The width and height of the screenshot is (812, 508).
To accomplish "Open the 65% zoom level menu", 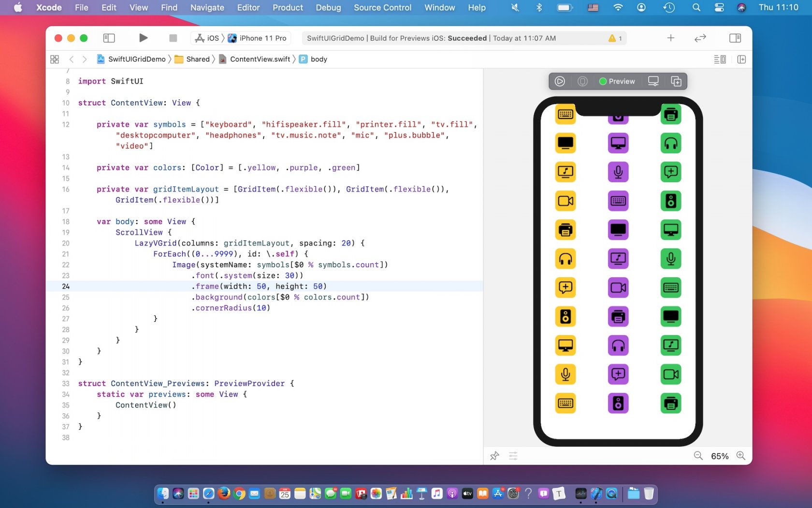I will [x=719, y=456].
